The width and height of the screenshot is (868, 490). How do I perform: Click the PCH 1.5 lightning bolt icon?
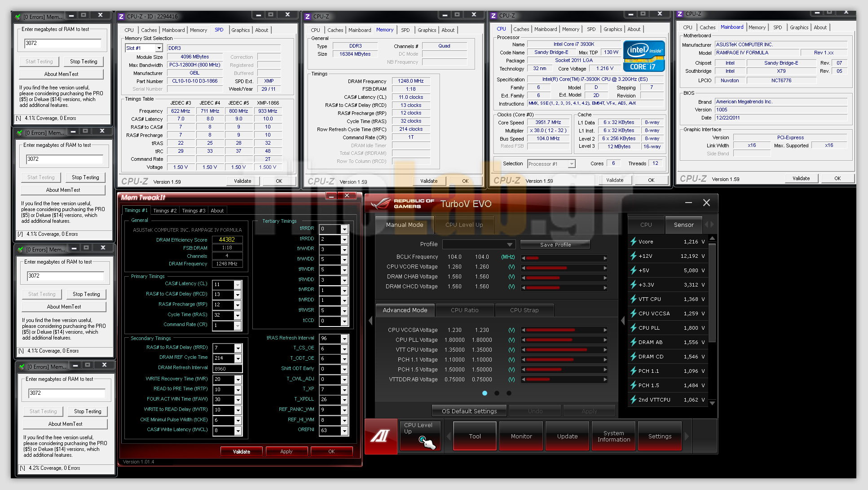point(633,385)
